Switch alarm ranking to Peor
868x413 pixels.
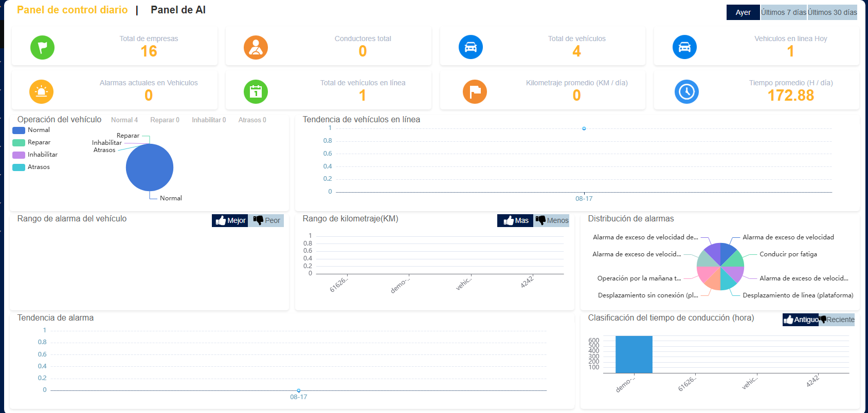tap(266, 220)
